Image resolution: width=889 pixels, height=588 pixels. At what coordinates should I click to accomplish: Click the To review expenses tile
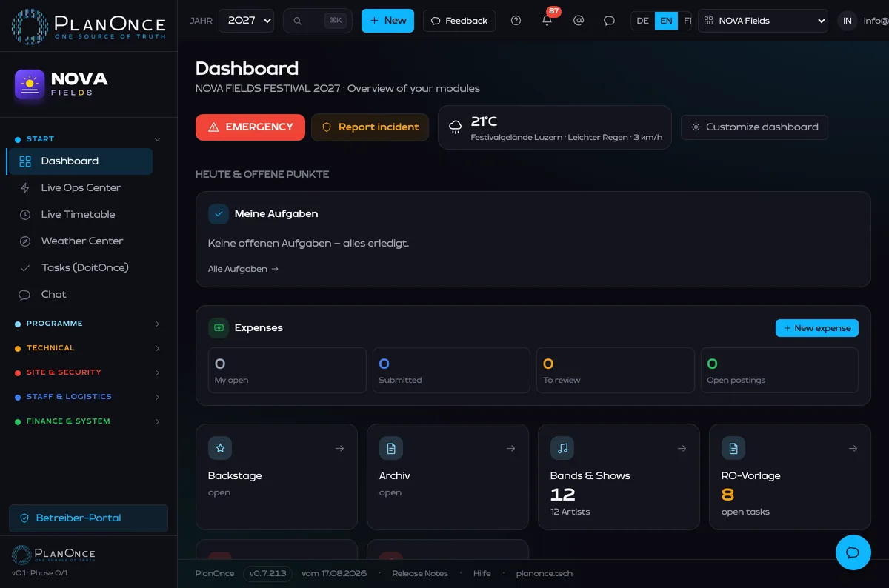pyautogui.click(x=616, y=370)
